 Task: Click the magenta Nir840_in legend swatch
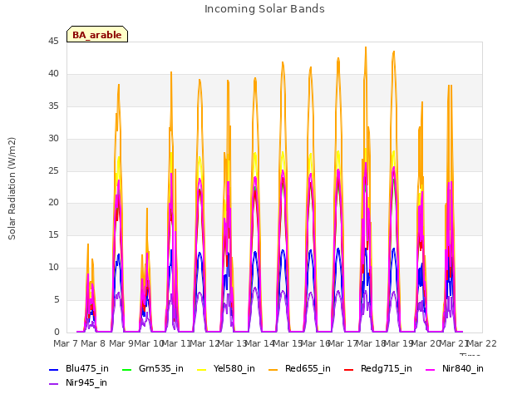(431, 369)
